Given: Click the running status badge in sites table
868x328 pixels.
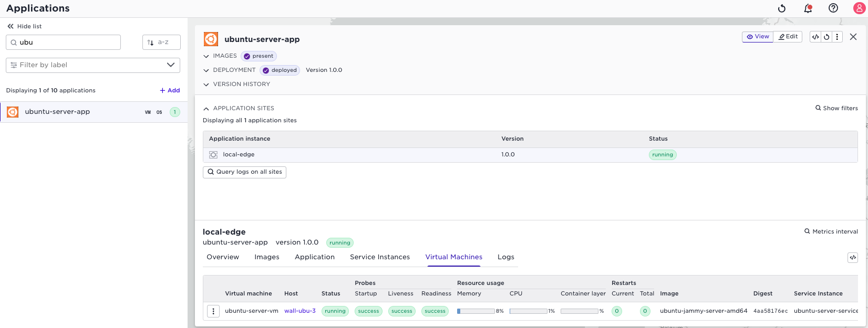Looking at the screenshot, I should [663, 155].
